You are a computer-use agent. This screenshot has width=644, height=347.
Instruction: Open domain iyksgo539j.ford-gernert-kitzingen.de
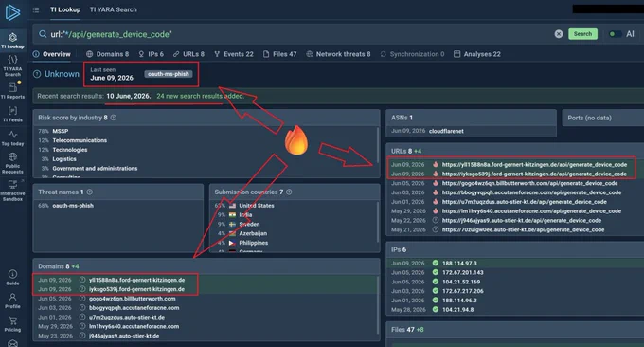[136, 289]
